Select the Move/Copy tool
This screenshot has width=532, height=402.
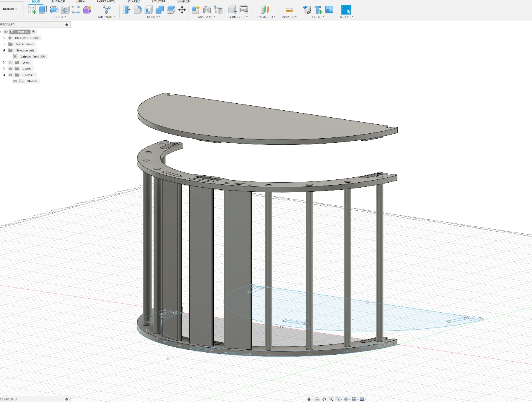pyautogui.click(x=182, y=9)
